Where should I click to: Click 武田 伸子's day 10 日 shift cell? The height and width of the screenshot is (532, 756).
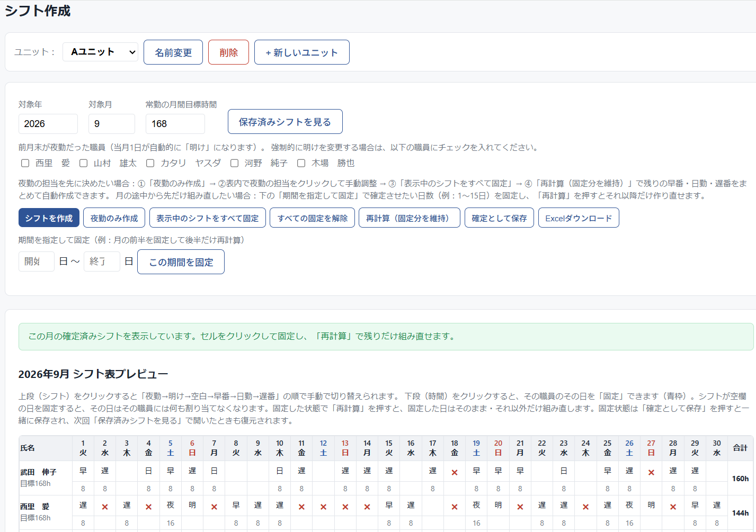[x=280, y=471]
